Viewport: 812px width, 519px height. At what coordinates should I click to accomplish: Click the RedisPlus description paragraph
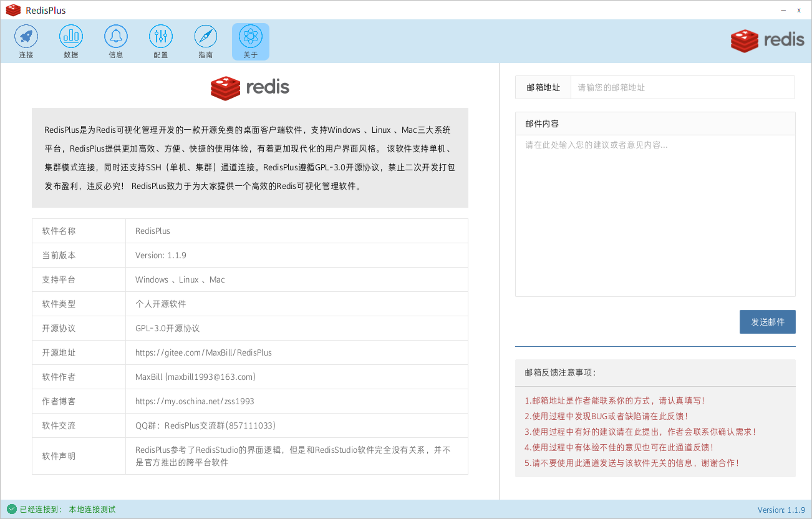pos(249,158)
